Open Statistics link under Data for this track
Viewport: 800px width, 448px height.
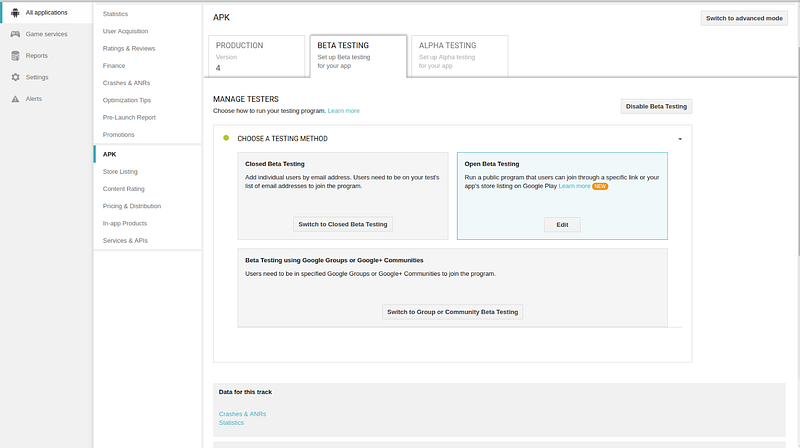click(x=231, y=423)
